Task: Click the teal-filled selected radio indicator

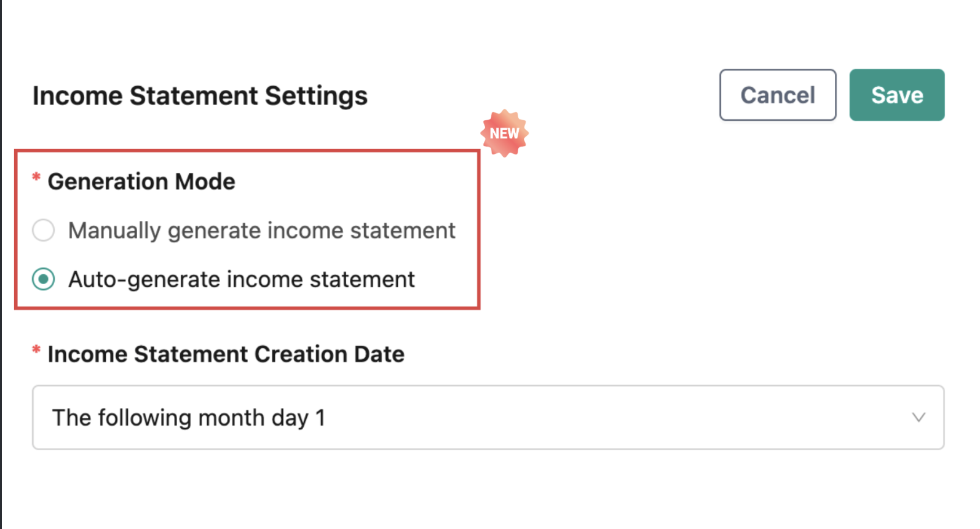Action: [43, 279]
